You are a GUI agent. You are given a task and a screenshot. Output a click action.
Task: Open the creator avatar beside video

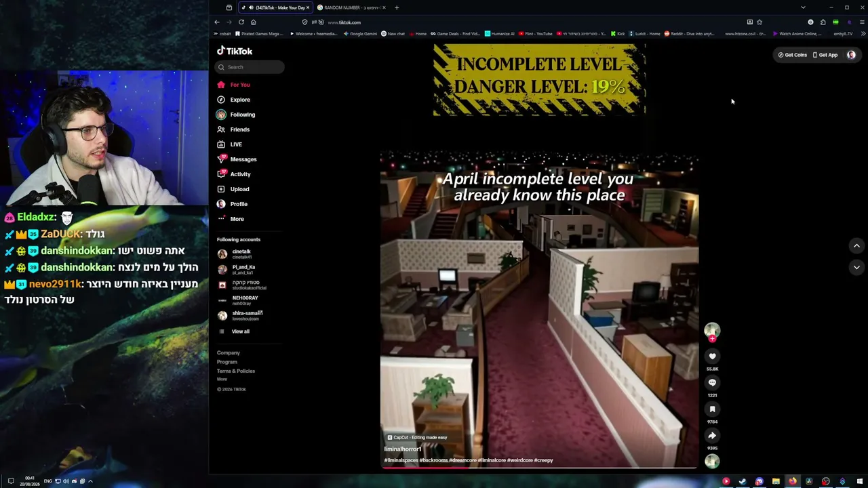712,329
